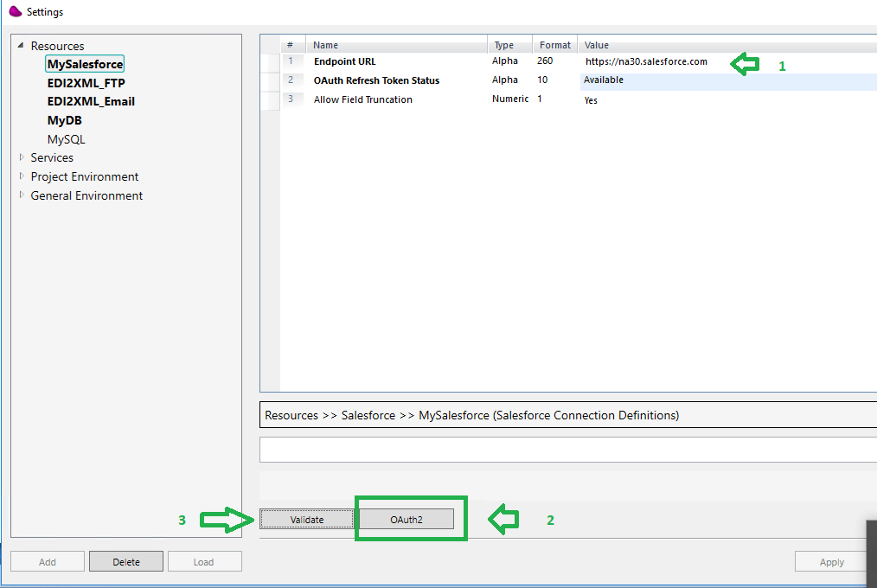Click the Name column header
The width and height of the screenshot is (877, 588).
pyautogui.click(x=396, y=45)
